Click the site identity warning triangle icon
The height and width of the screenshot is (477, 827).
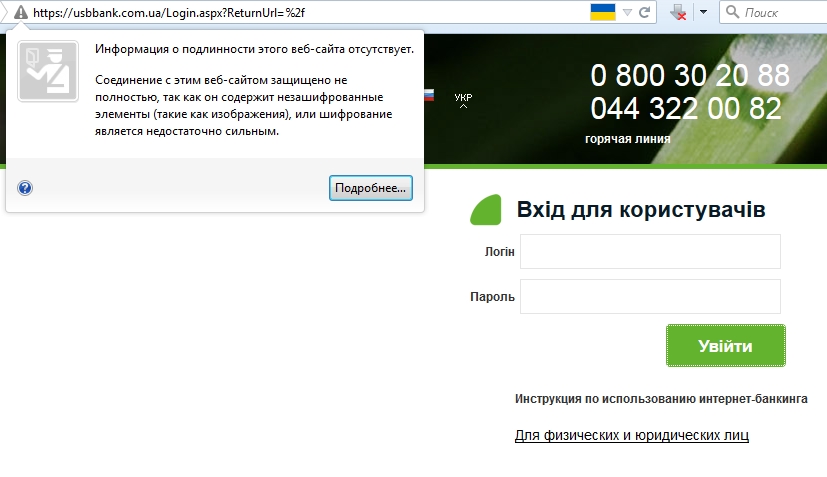coord(20,12)
